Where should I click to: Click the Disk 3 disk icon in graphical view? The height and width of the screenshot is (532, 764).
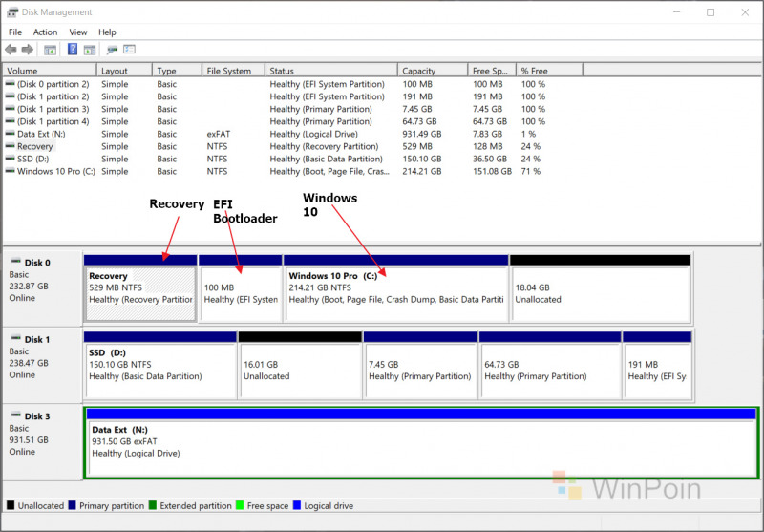[x=16, y=415]
